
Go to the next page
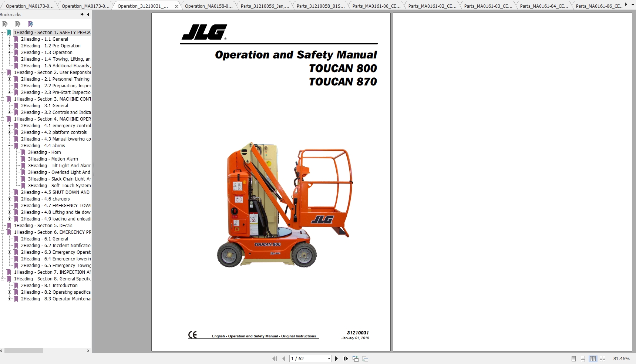[x=336, y=358]
